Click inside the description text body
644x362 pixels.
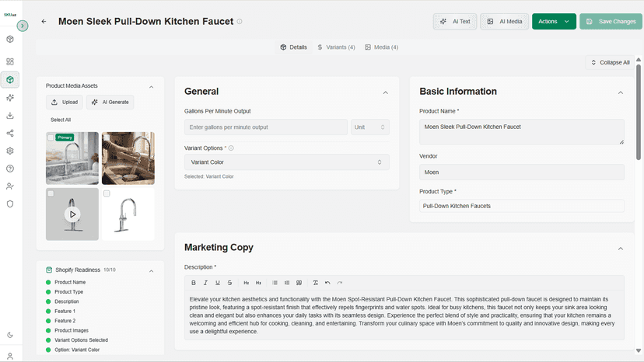coord(404,315)
